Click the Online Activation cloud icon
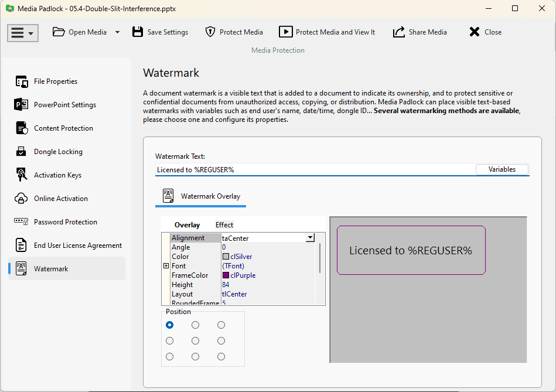556x392 pixels. coord(22,199)
